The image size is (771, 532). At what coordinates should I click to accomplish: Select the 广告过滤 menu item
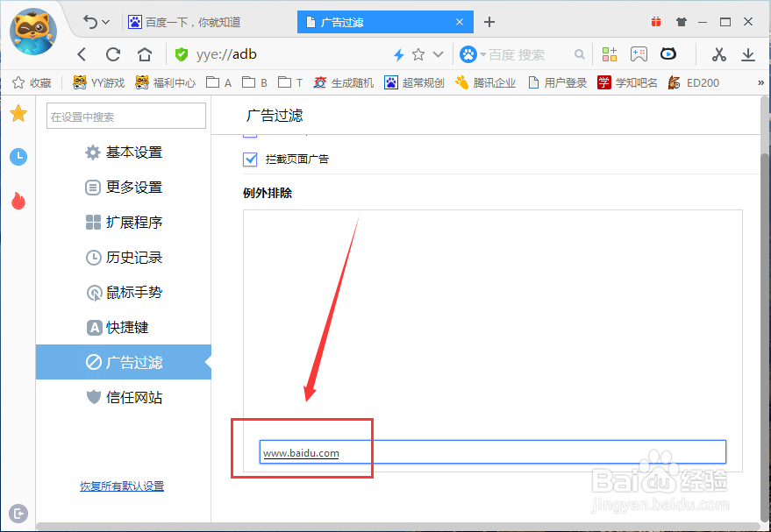click(124, 362)
